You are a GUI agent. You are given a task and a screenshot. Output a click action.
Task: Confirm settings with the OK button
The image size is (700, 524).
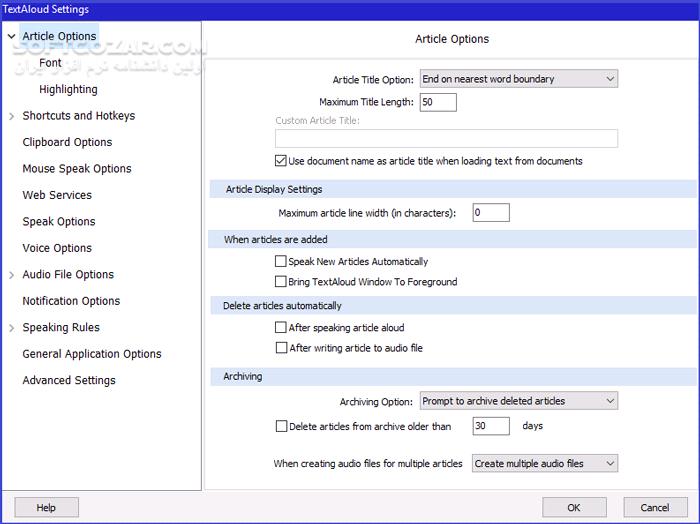tap(574, 507)
